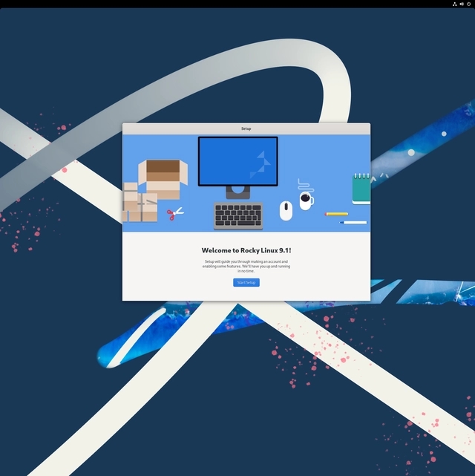
Task: Click the white computer mouse illustration
Action: pyautogui.click(x=286, y=211)
